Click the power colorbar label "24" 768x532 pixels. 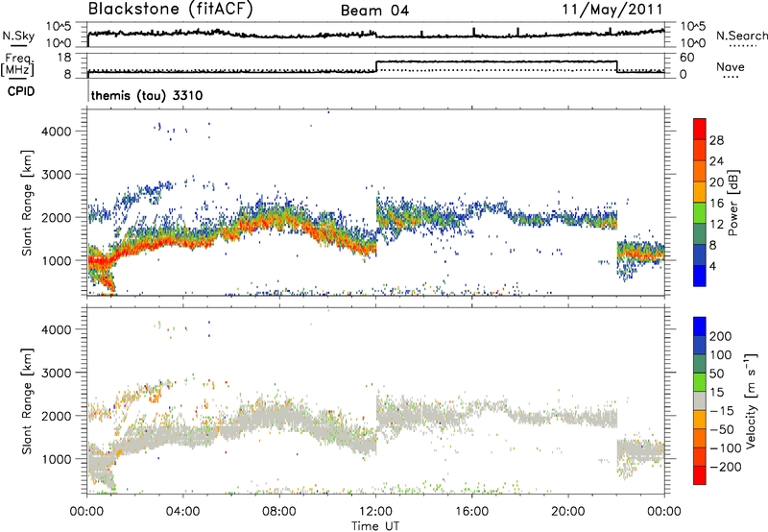pos(716,161)
